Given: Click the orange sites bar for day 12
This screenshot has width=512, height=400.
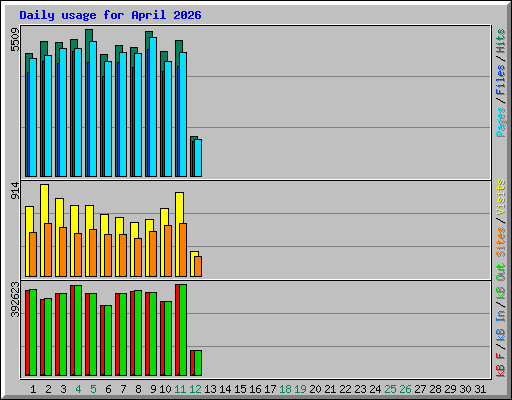Looking at the screenshot, I should [198, 266].
